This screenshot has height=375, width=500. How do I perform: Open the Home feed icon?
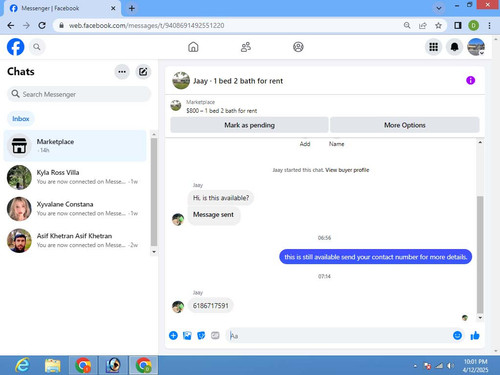click(x=193, y=47)
